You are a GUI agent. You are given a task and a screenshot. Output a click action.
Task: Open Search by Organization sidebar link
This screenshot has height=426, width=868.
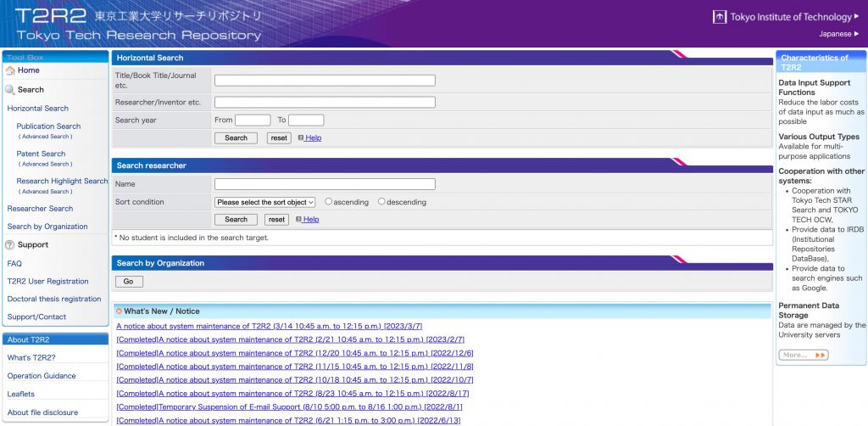pos(47,227)
